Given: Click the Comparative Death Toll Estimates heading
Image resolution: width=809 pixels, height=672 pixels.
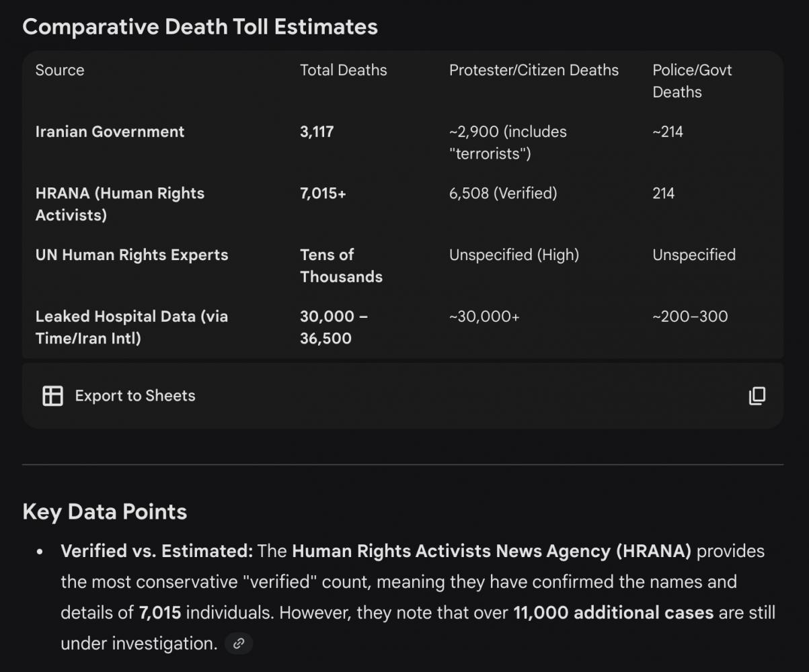Looking at the screenshot, I should [200, 27].
